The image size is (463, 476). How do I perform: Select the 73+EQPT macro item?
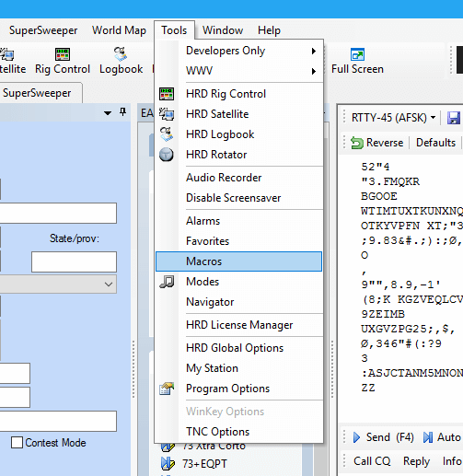(x=204, y=464)
